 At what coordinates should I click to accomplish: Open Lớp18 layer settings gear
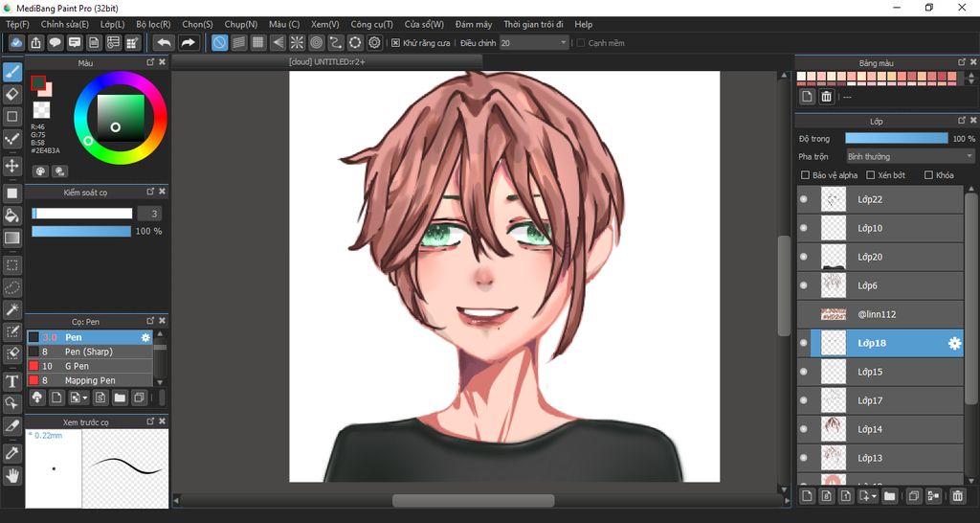[x=954, y=344]
